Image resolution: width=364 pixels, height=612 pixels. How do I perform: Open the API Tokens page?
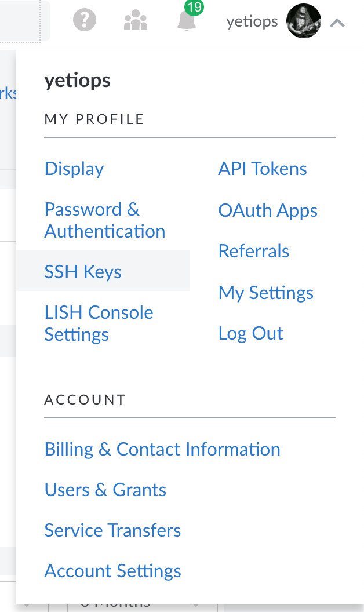pyautogui.click(x=263, y=169)
